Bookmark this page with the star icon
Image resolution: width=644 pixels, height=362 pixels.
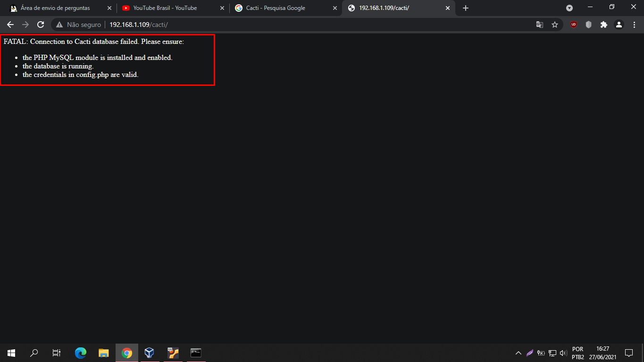click(x=555, y=25)
